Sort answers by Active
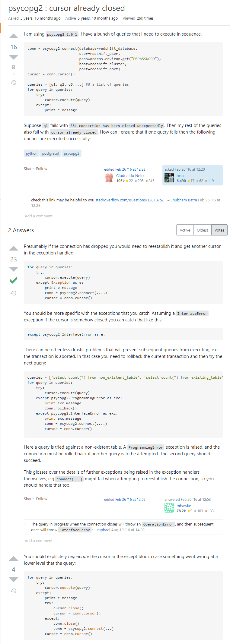230x644 pixels. point(185,230)
